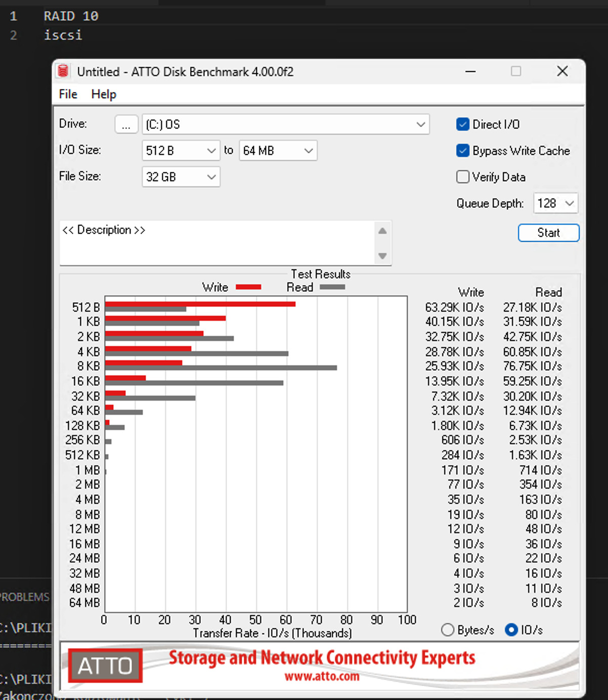
Task: Open the www.atto.com link
Action: point(322,676)
